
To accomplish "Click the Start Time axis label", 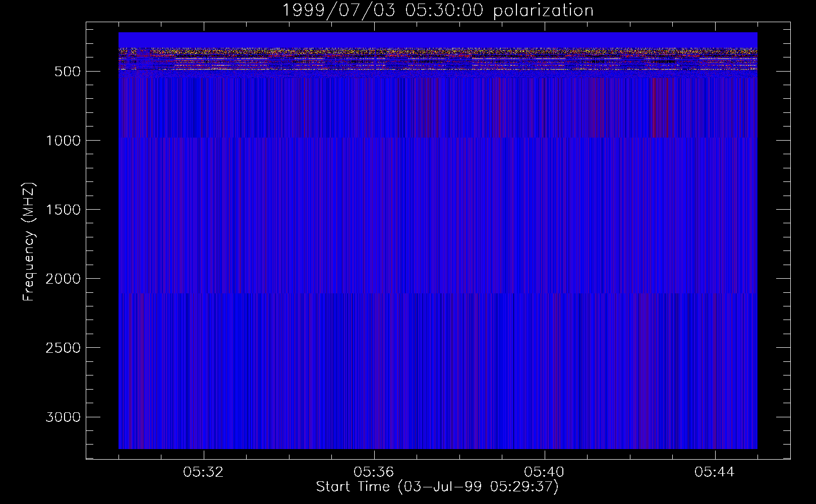I will point(437,487).
